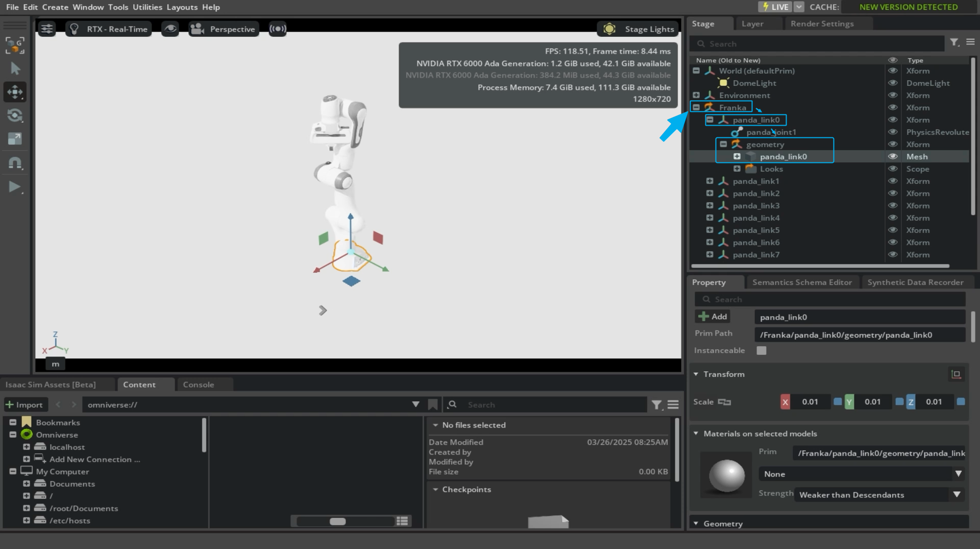Click the LIVE lightning icon
Viewport: 980px width, 549px height.
tap(765, 7)
